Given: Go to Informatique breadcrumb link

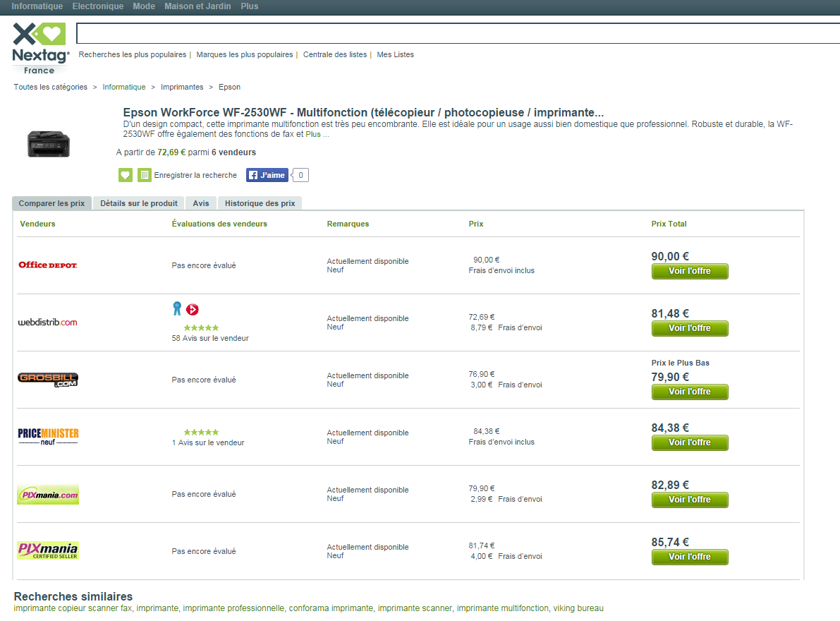Looking at the screenshot, I should pyautogui.click(x=123, y=87).
